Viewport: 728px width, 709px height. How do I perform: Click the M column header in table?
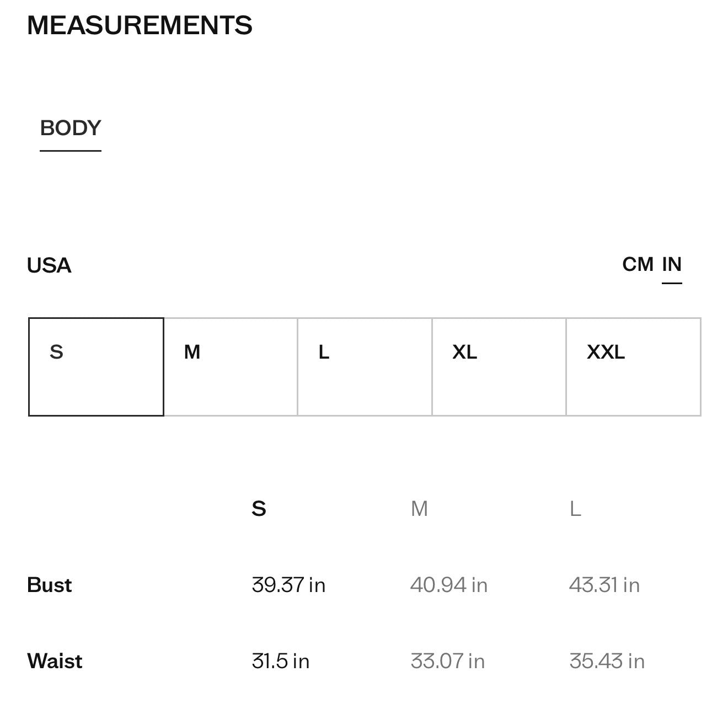click(x=419, y=508)
